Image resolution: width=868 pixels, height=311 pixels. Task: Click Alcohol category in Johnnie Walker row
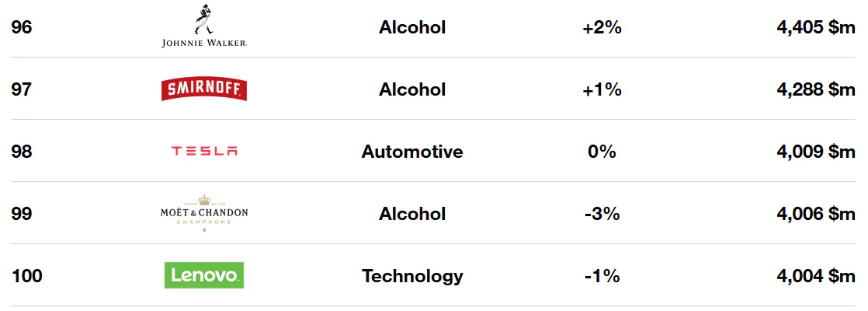(x=411, y=27)
